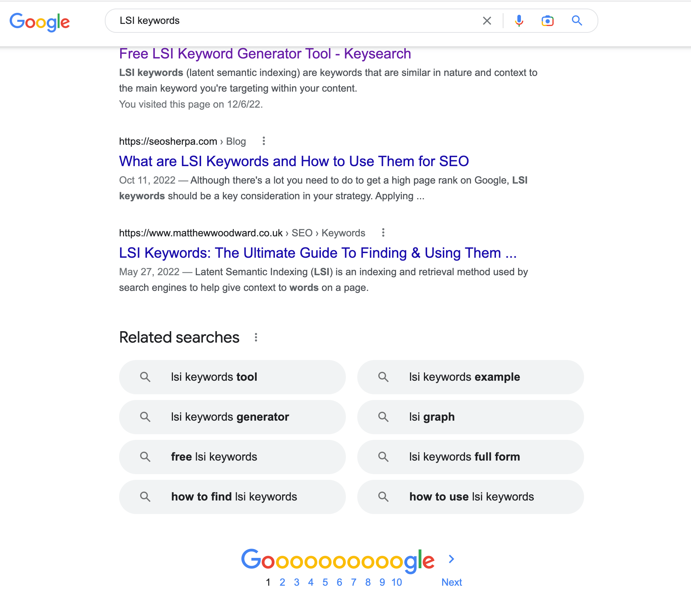
Task: Search the 'free lsi keywords' suggestion
Action: (214, 457)
